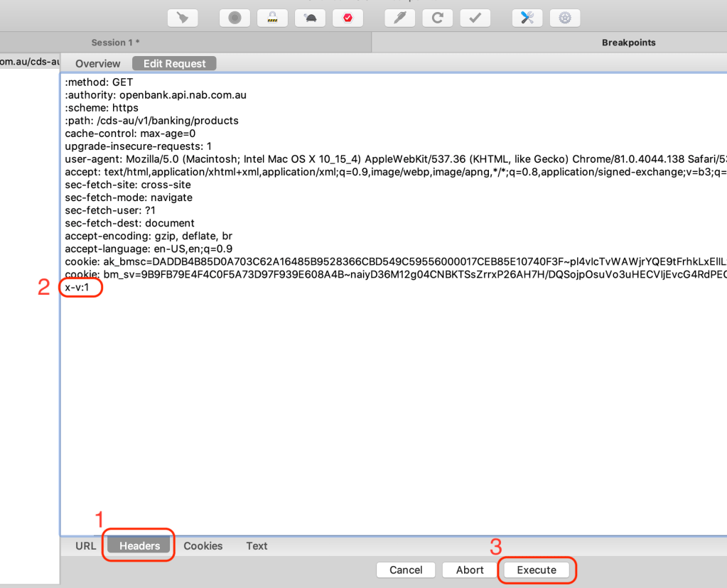Toggle breakpoints red hexagon icon

pos(348,18)
